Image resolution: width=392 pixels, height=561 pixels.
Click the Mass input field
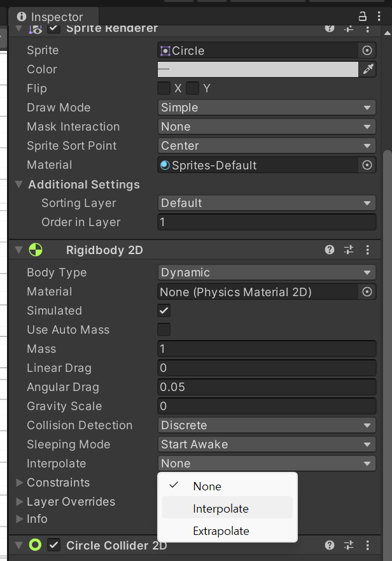pos(267,348)
